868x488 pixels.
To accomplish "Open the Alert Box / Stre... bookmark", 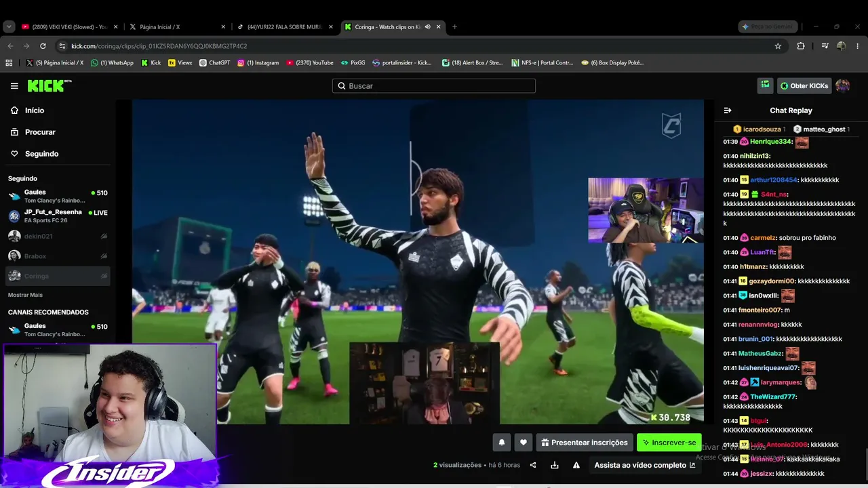I will (x=472, y=63).
